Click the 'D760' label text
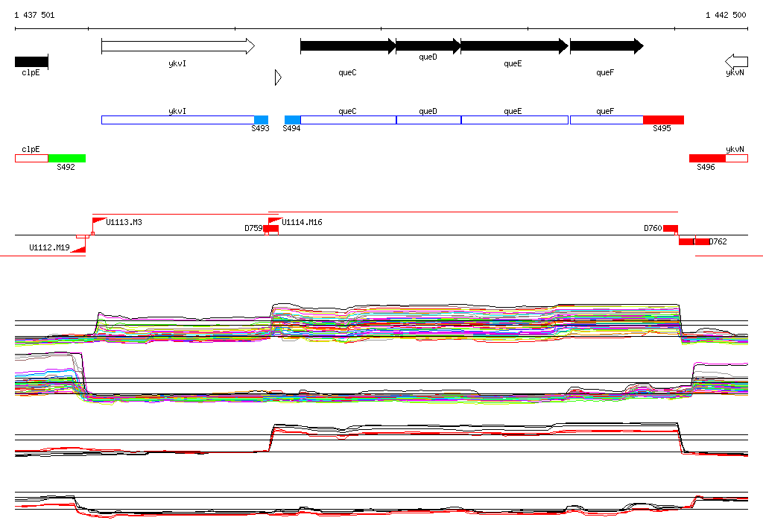The height and width of the screenshot is (532, 763). tap(653, 228)
